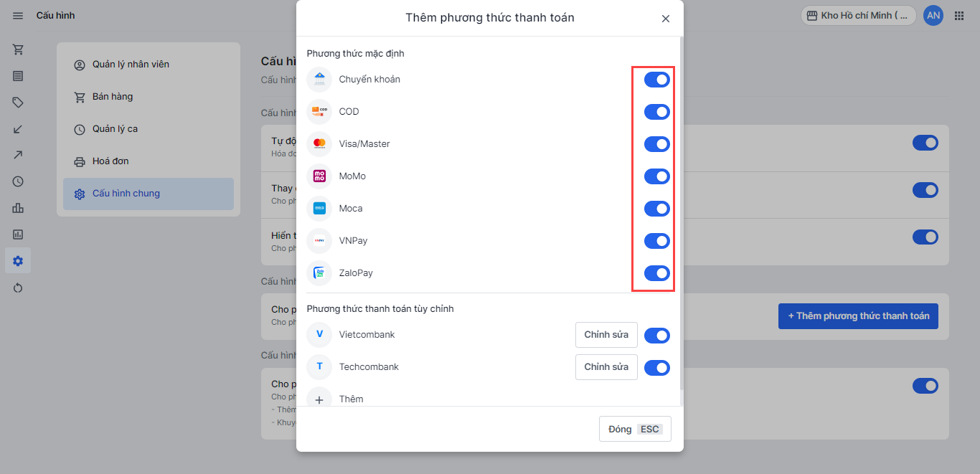Open the shopping cart icon in left sidebar

click(18, 49)
